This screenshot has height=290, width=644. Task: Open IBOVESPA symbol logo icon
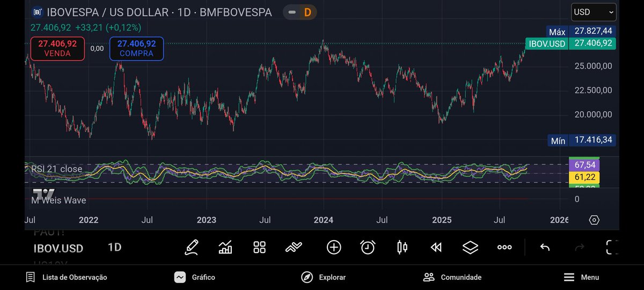click(x=38, y=12)
